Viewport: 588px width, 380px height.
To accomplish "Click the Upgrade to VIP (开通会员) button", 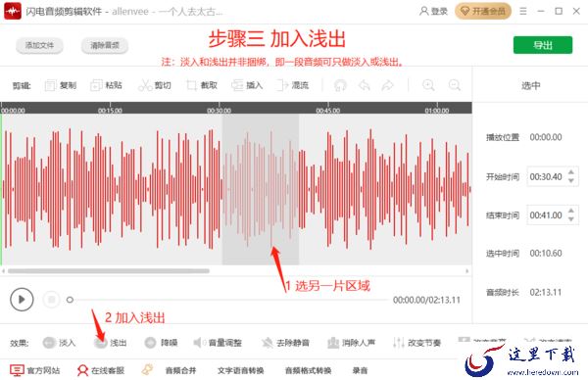I will click(483, 11).
